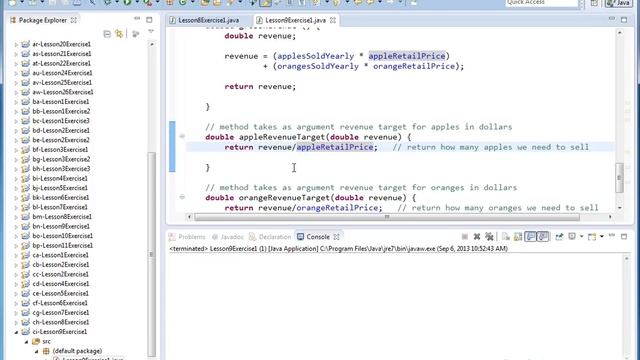The image size is (640, 360).
Task: Click the Terminate button in Console toolbar
Action: coord(464,237)
